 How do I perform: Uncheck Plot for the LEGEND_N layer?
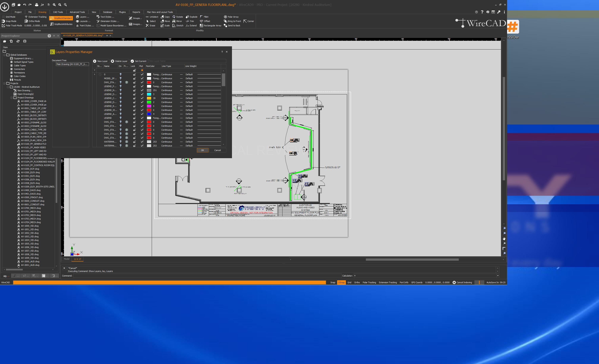(142, 90)
